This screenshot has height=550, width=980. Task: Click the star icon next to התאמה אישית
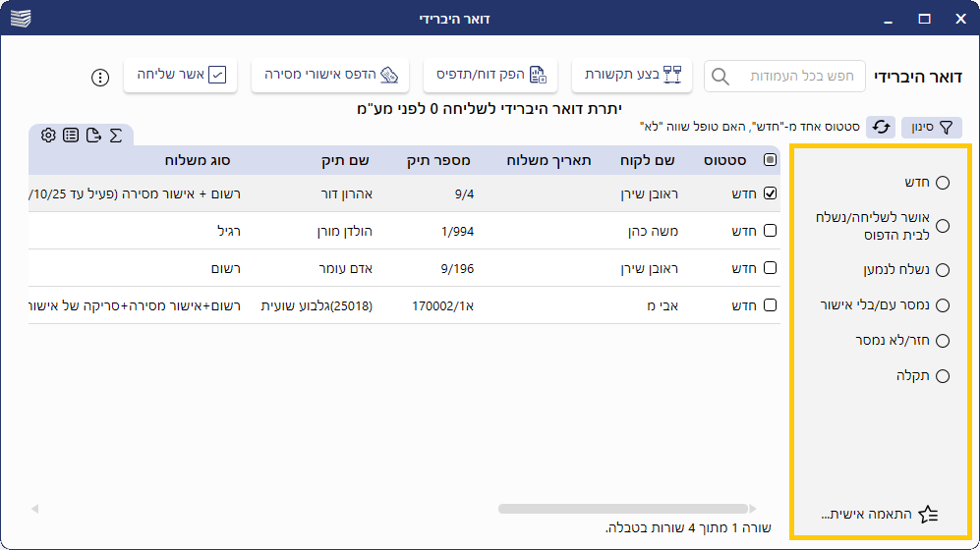pos(929,515)
